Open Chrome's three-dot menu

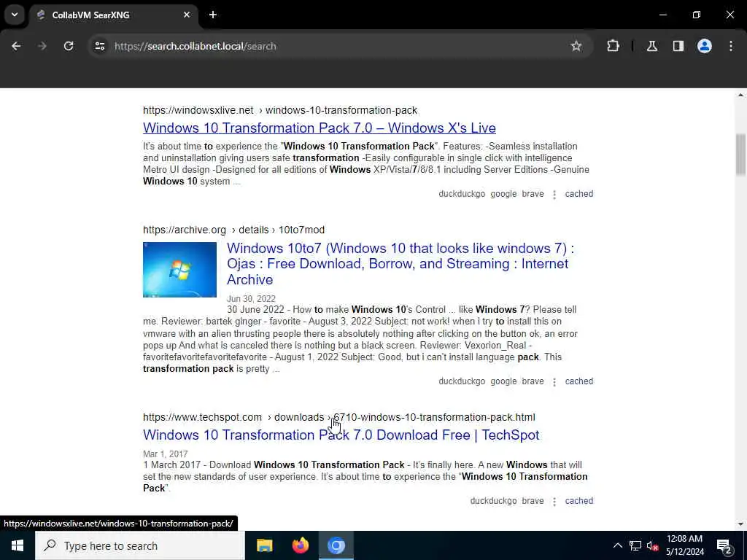731,46
